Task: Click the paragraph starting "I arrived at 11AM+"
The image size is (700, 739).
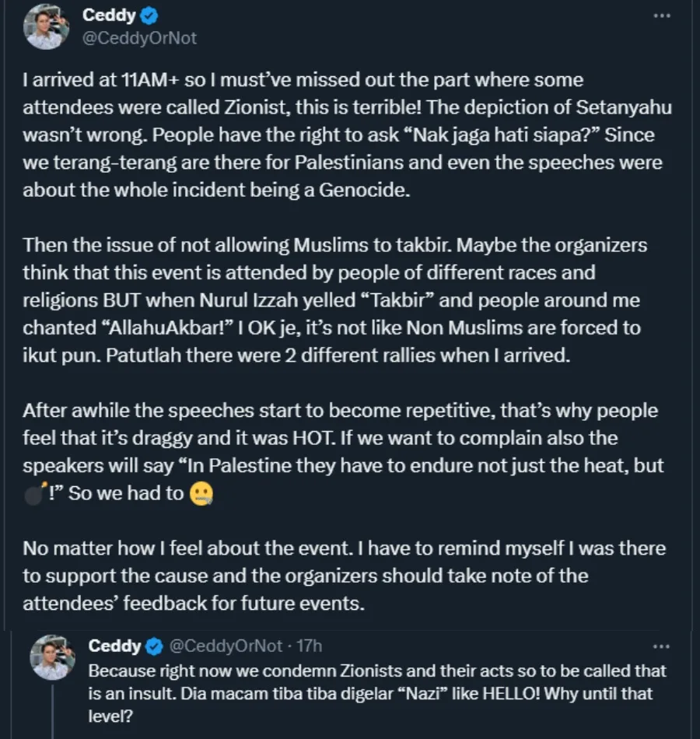Action: [342, 135]
